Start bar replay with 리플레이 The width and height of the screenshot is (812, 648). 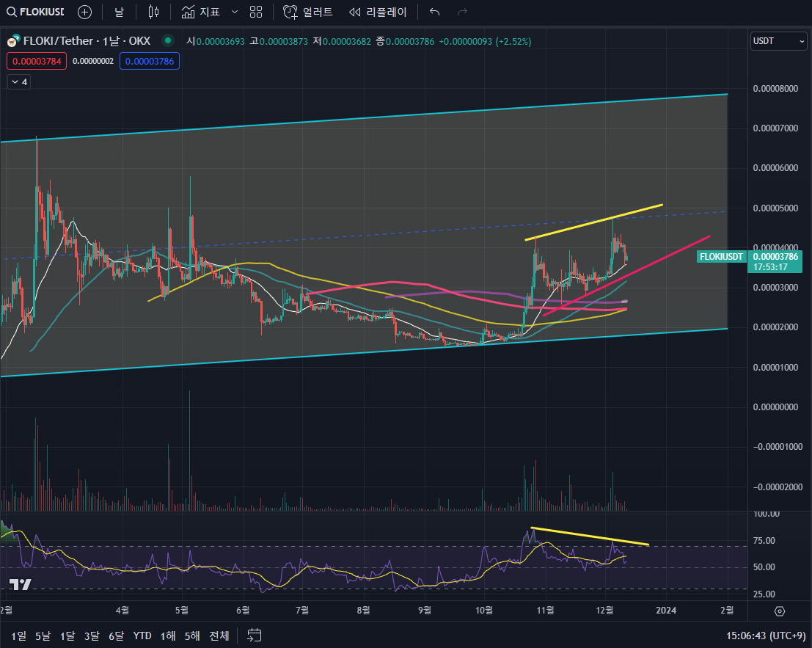(x=378, y=12)
